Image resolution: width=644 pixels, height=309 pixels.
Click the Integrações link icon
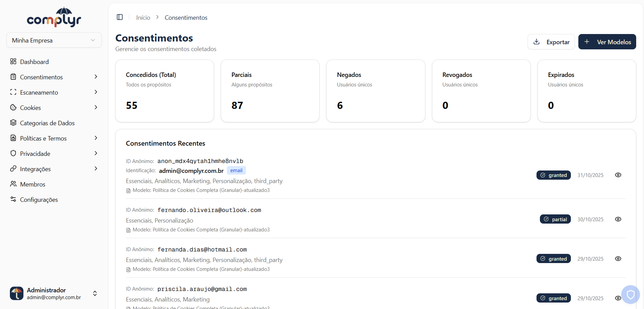(x=13, y=169)
